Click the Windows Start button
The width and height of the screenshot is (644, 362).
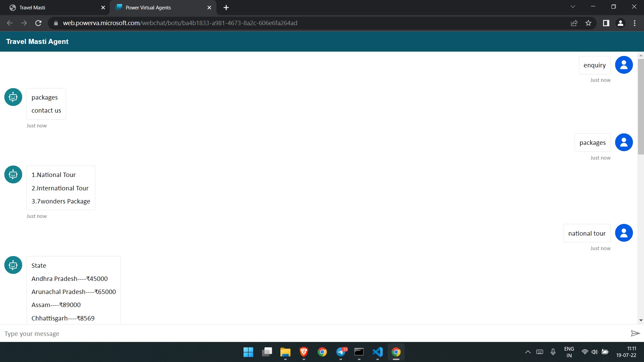tap(248, 352)
